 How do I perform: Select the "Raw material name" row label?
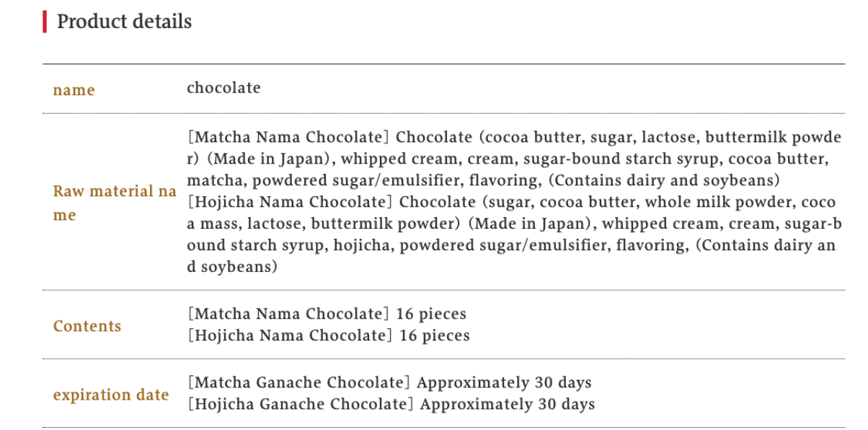pyautogui.click(x=115, y=203)
